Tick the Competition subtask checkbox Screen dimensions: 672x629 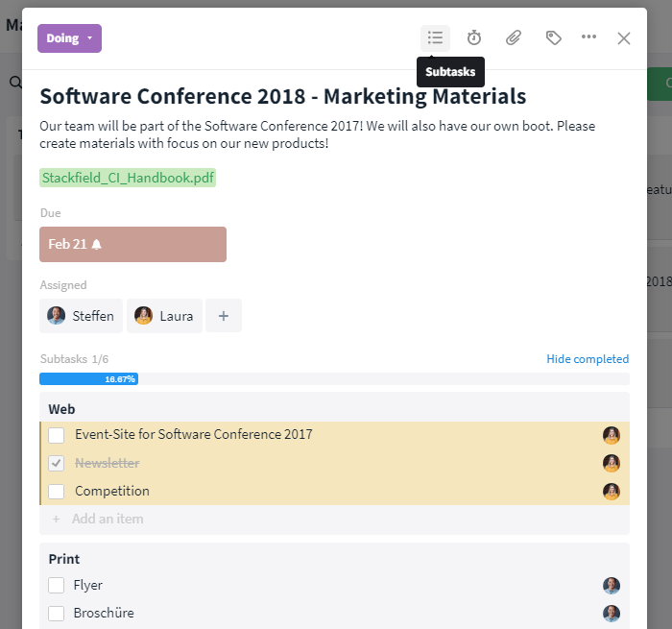57,492
